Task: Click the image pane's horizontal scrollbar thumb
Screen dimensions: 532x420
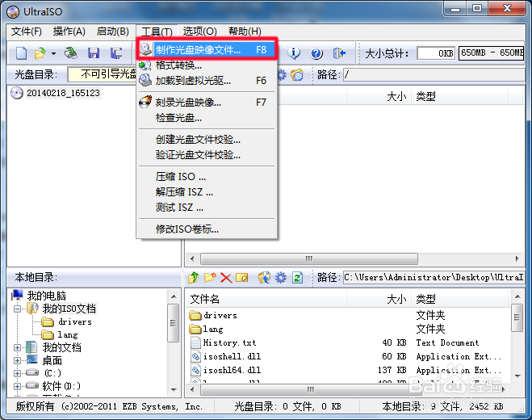Action: [308, 258]
